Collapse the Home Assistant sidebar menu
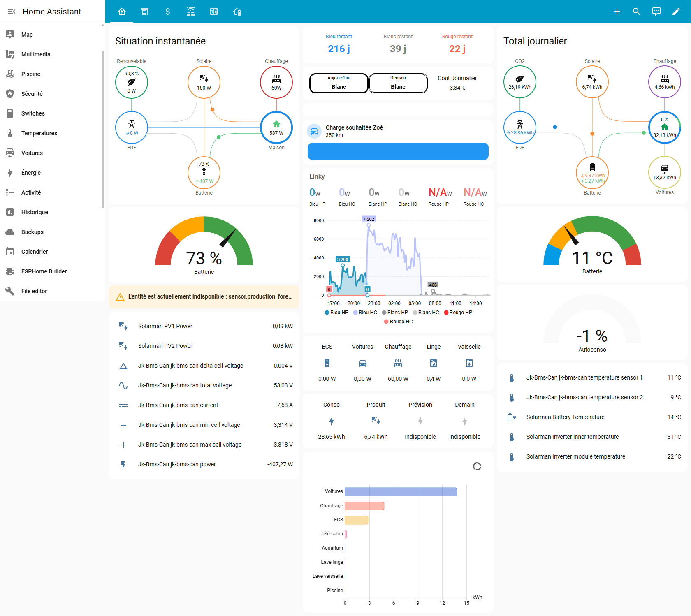The image size is (691, 616). click(12, 12)
